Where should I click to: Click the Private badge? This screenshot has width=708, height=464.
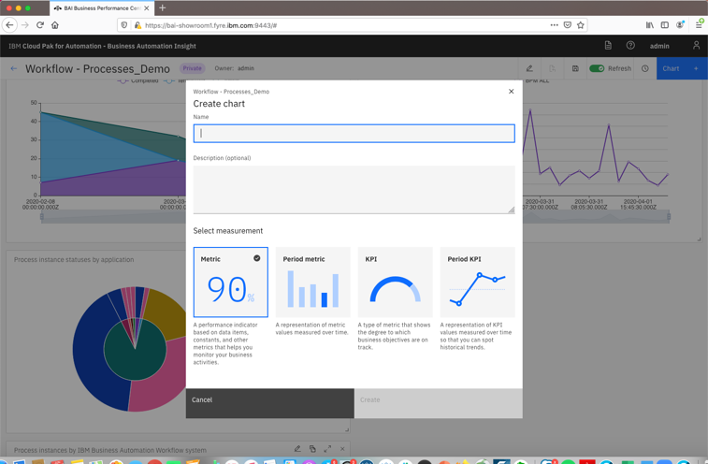[192, 68]
